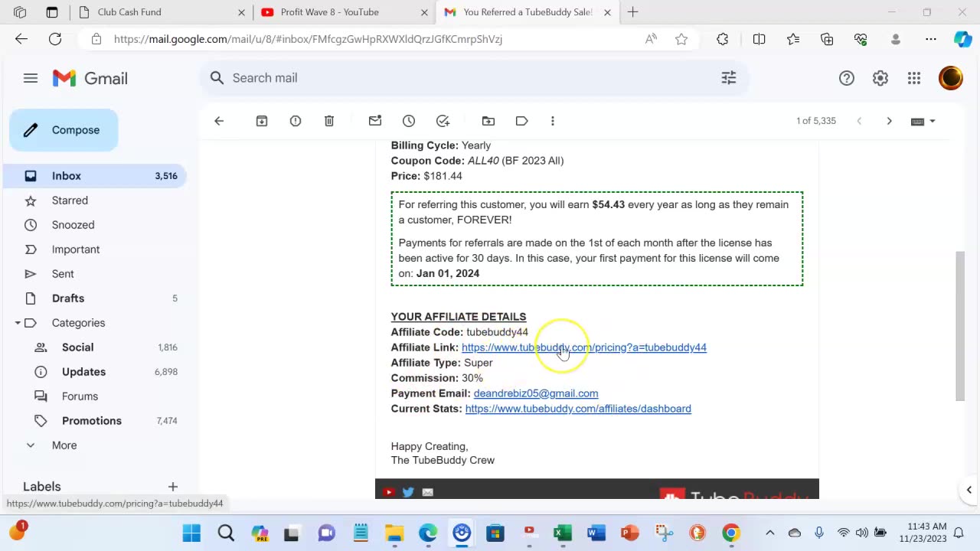Screen dimensions: 980x551
Task: Collapse the Categories section
Action: pos(18,323)
